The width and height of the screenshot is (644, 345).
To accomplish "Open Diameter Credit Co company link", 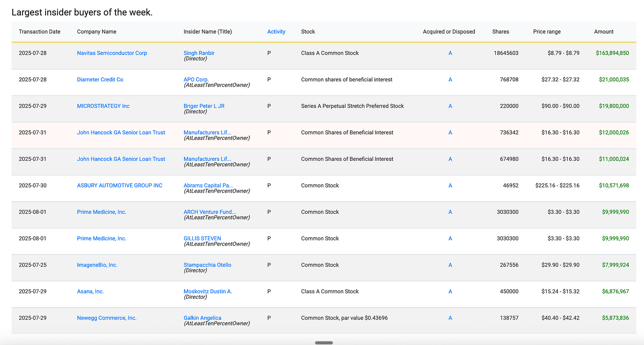I will [100, 80].
